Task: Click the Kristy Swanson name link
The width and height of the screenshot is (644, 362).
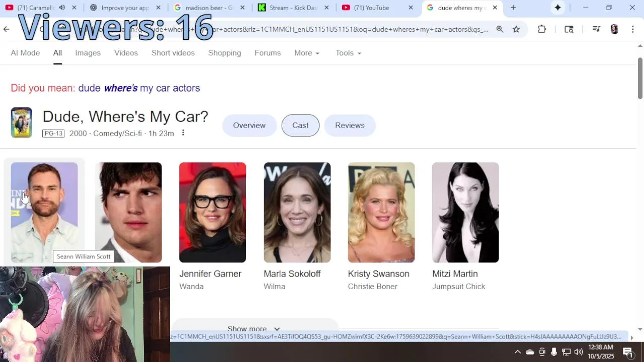Action: [x=378, y=274]
